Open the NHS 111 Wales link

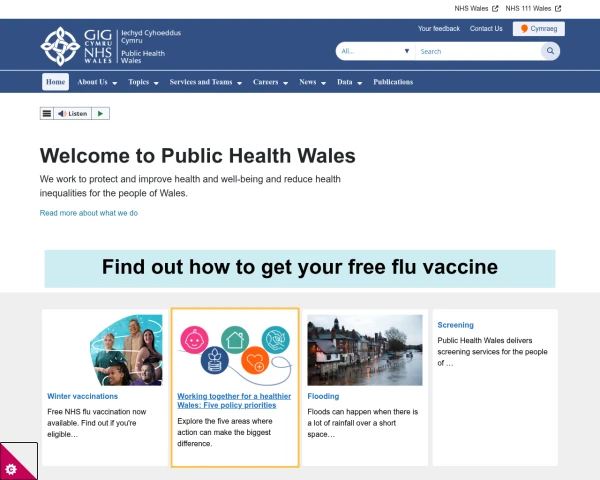[x=528, y=8]
